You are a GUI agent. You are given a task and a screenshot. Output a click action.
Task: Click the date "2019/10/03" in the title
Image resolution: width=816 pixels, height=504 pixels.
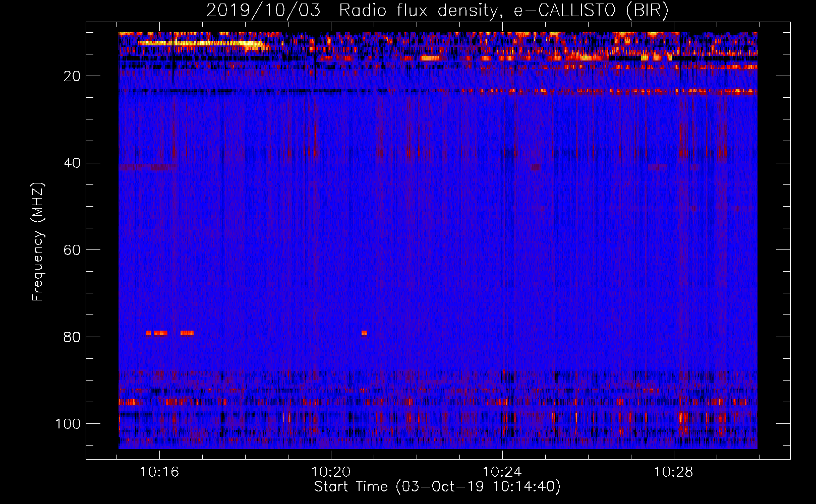point(263,11)
